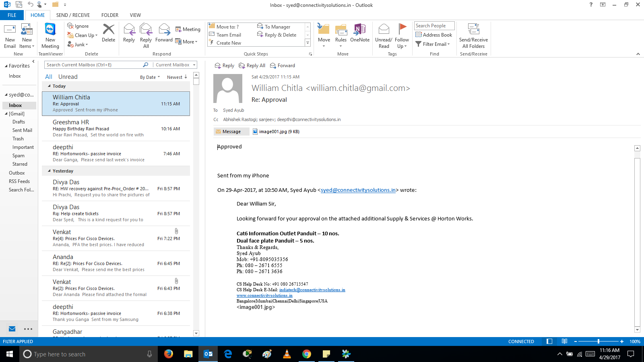Click the New Email icon
The image size is (644, 362).
click(10, 30)
